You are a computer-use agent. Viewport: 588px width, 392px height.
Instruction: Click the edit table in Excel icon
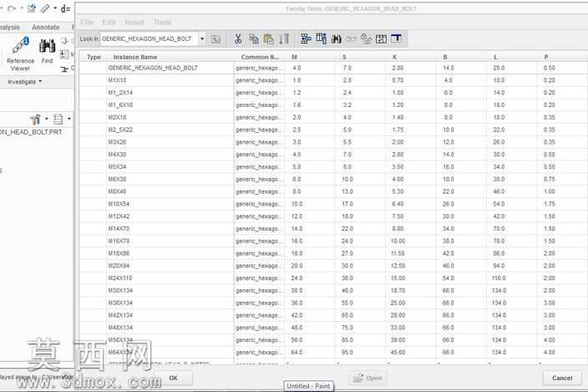(396, 38)
